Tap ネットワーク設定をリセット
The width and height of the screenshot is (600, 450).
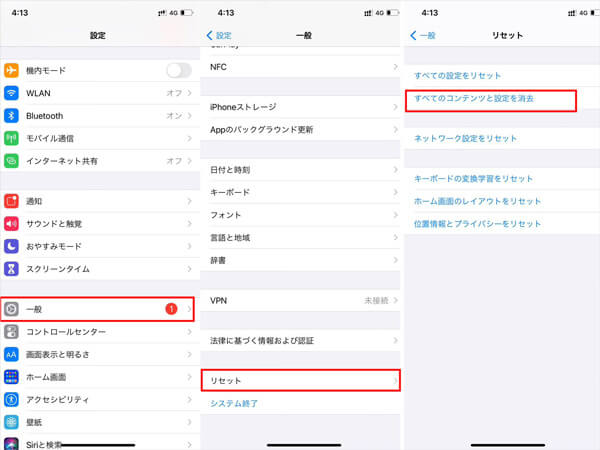coord(465,139)
